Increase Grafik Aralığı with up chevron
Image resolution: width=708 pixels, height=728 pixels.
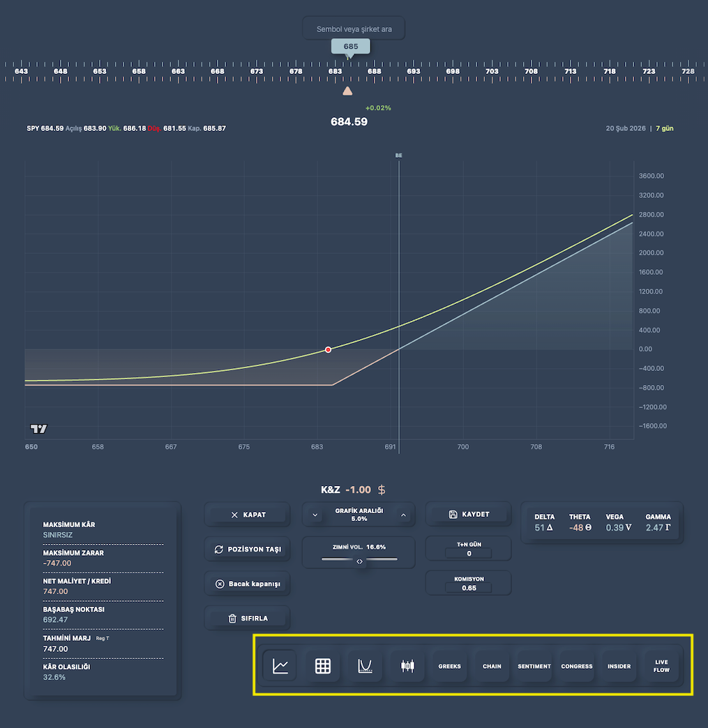403,515
